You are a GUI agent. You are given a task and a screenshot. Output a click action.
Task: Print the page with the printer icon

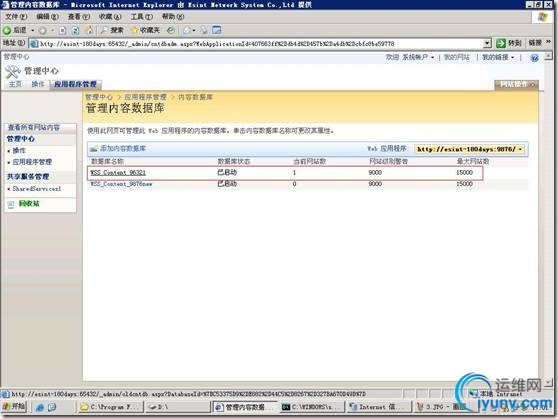point(205,30)
